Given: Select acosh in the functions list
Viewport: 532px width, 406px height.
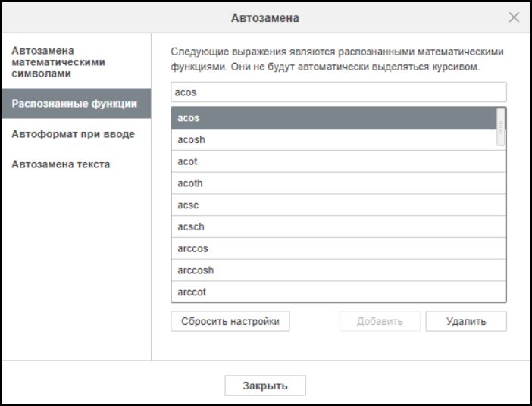Looking at the screenshot, I should coord(334,139).
